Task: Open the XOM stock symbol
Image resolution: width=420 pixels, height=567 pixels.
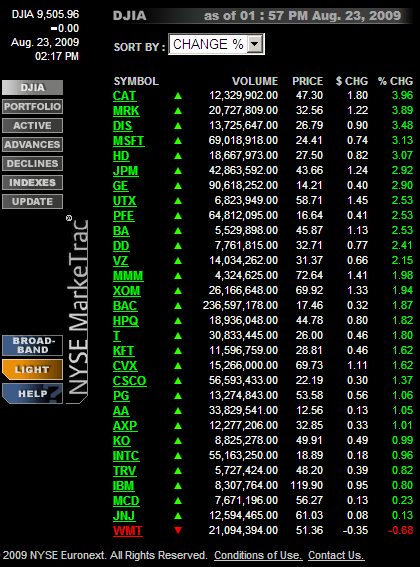Action: pos(127,291)
